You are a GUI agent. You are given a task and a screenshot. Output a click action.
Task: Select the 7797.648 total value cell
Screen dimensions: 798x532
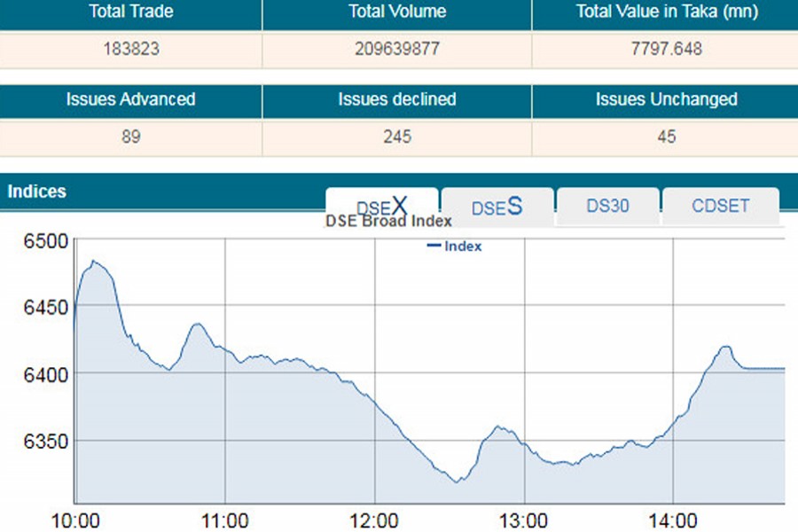[664, 49]
